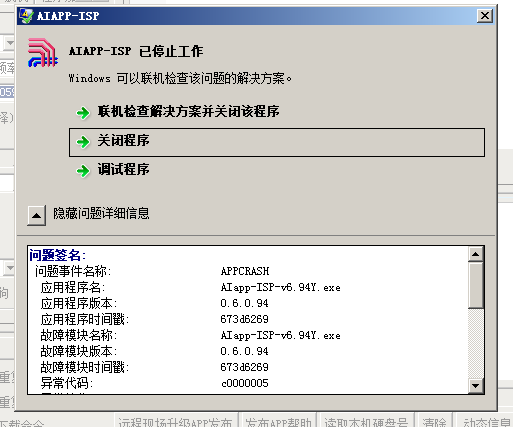The width and height of the screenshot is (513, 427).
Task: Select AIapp-ISP-v6.94Y.exe in 故障模块名称 row
Action: (281, 335)
